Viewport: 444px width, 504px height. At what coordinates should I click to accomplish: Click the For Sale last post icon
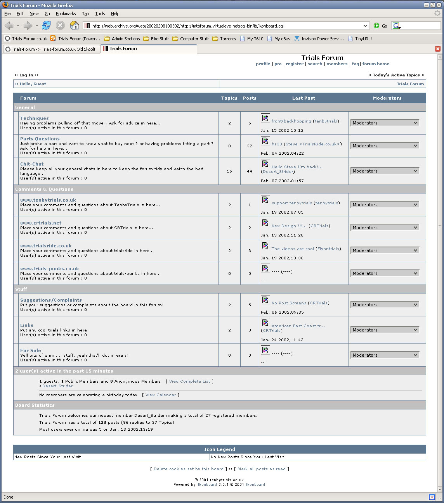pos(265,350)
